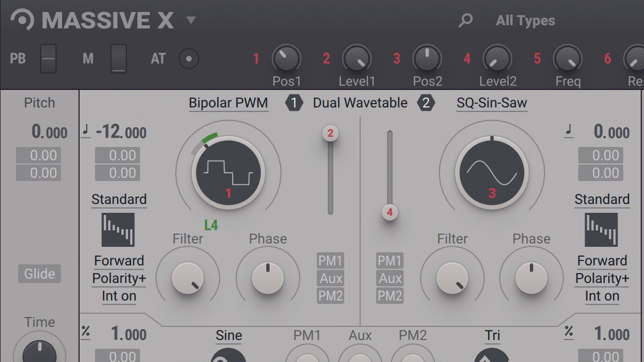
Task: Toggle PM1 routing for oscillator 1
Action: 329,261
